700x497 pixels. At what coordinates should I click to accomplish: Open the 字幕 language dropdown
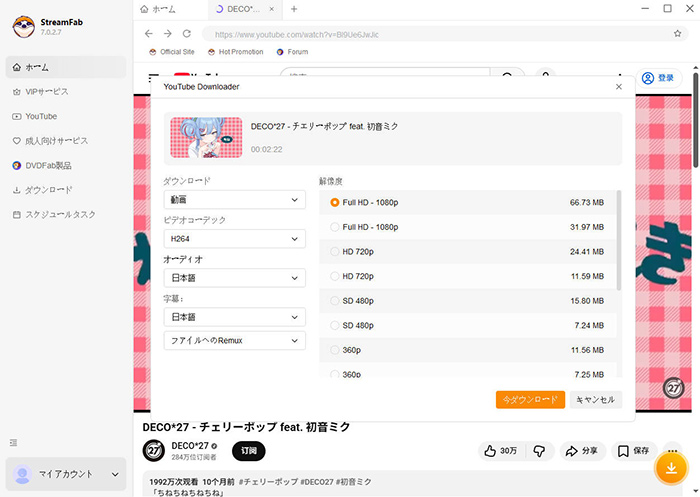[x=234, y=317]
